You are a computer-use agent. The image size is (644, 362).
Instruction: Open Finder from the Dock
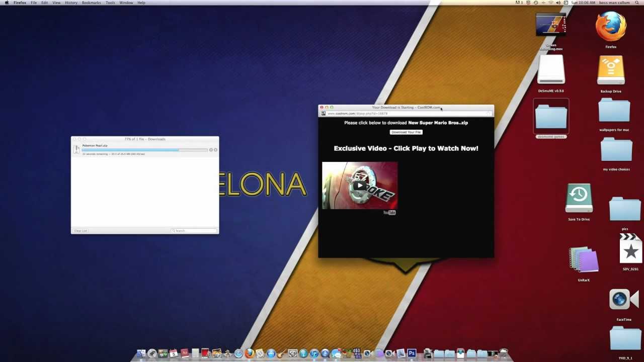click(141, 353)
